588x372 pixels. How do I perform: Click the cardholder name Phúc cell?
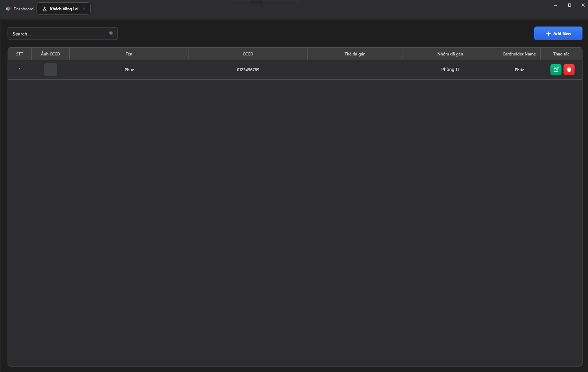[x=519, y=70]
